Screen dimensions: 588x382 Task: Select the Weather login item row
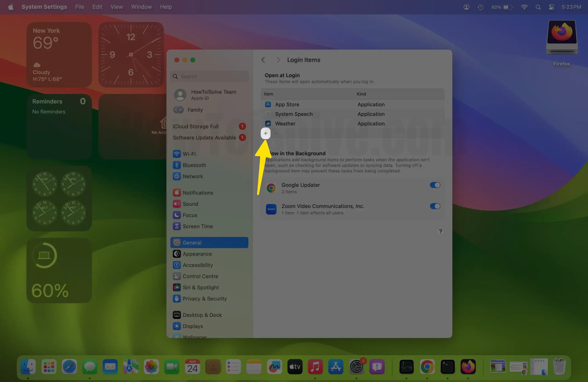[x=353, y=124]
